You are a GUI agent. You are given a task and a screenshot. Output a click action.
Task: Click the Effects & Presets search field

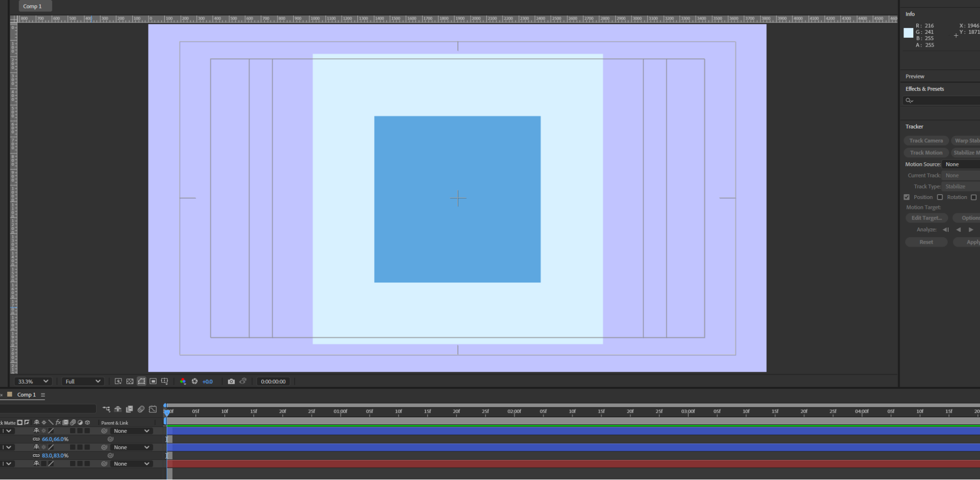click(x=941, y=101)
